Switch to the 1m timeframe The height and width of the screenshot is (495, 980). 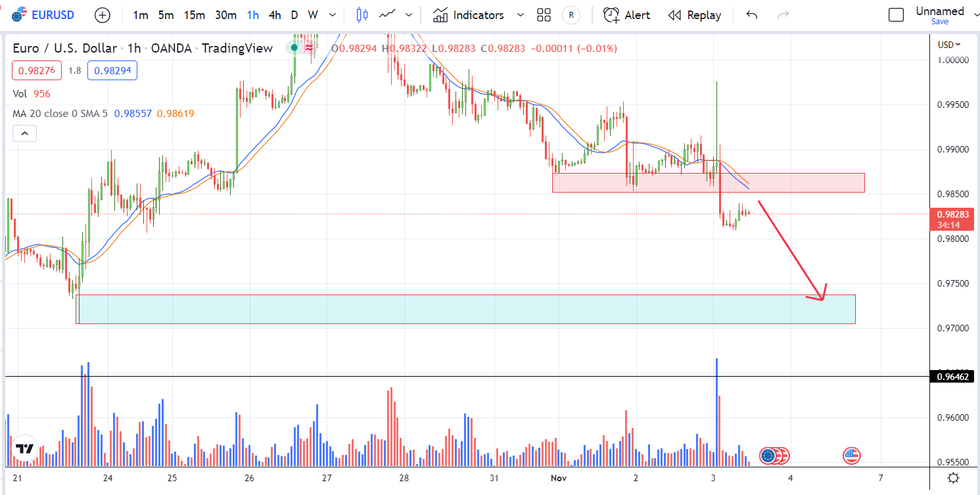[x=139, y=14]
